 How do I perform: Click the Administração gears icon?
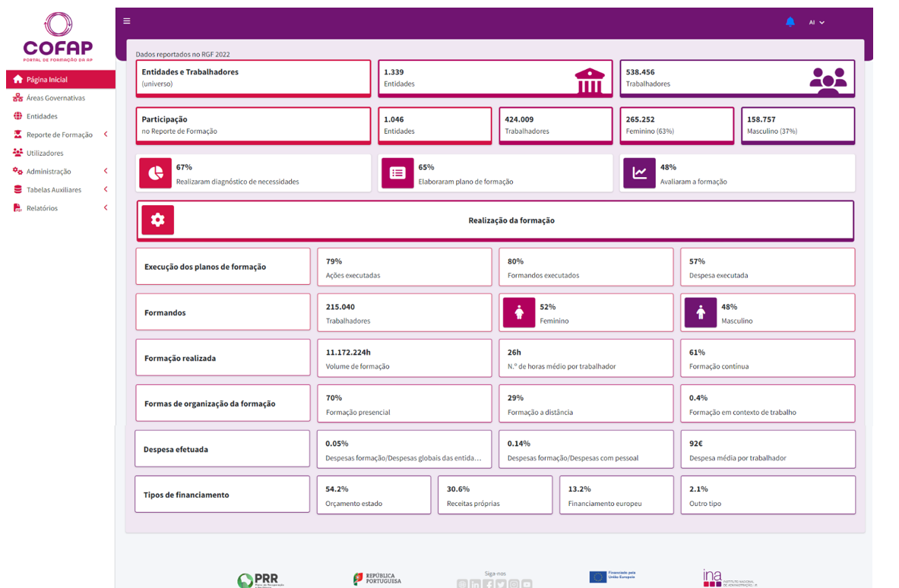(x=17, y=171)
